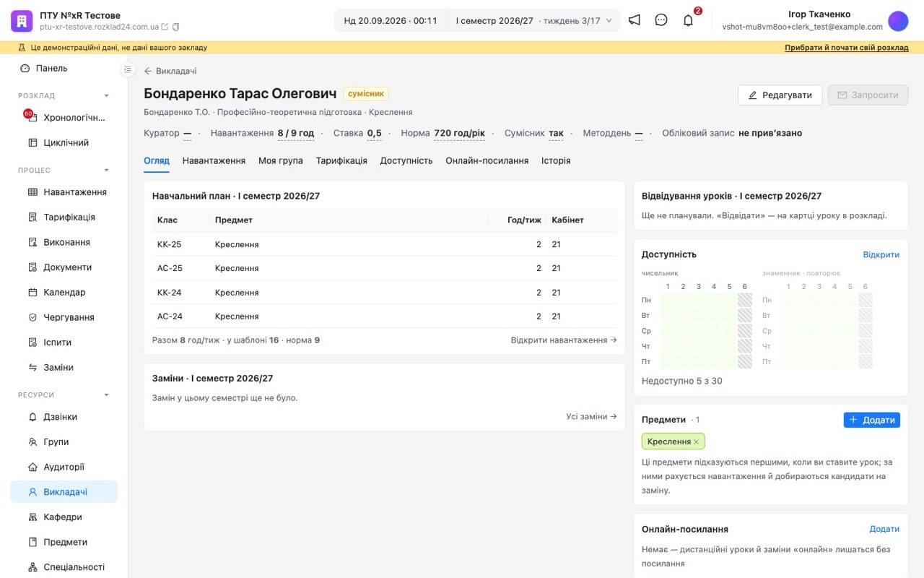Collapse the ПРОЦЕС sidebar section
Screen dimensions: 924x578
(107, 171)
